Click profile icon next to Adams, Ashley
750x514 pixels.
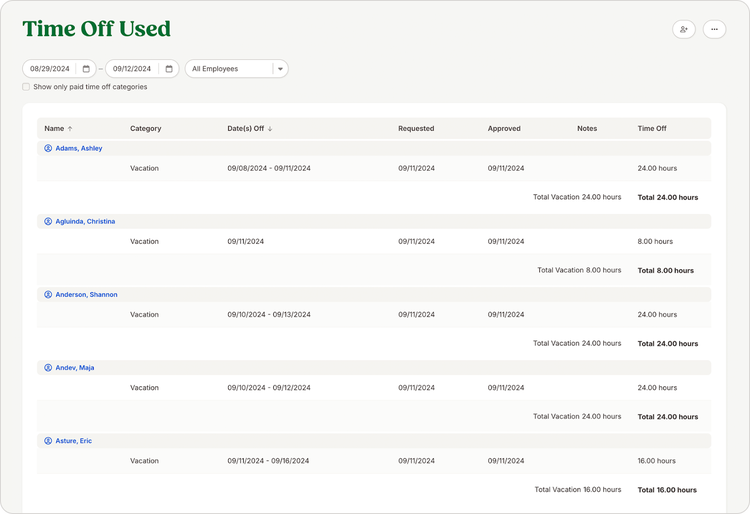point(48,148)
